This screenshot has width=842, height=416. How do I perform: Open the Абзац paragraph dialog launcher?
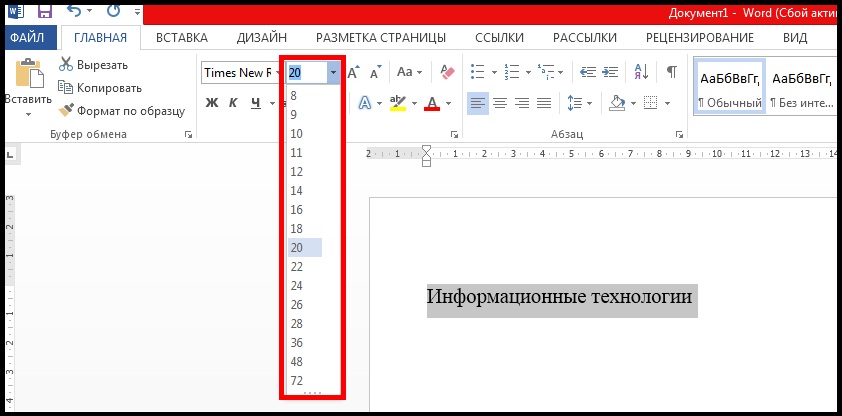click(679, 135)
